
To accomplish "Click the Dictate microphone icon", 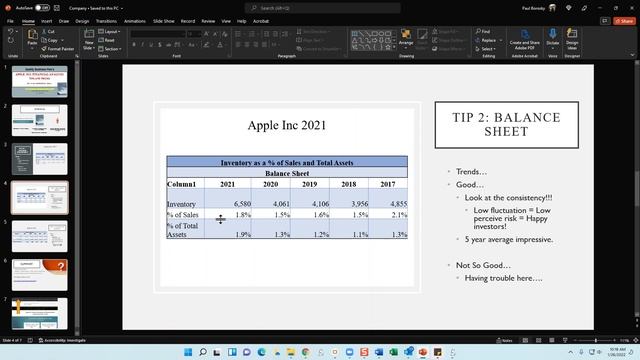I will point(553,34).
